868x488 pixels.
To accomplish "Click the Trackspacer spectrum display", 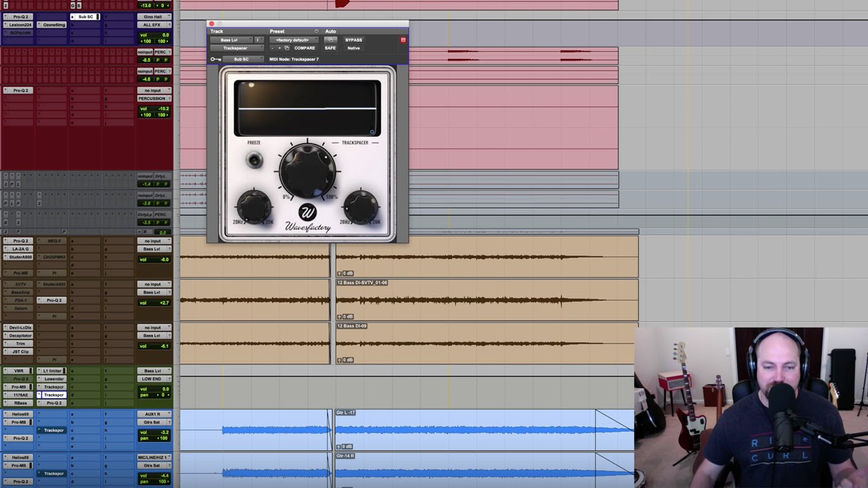I will point(307,108).
